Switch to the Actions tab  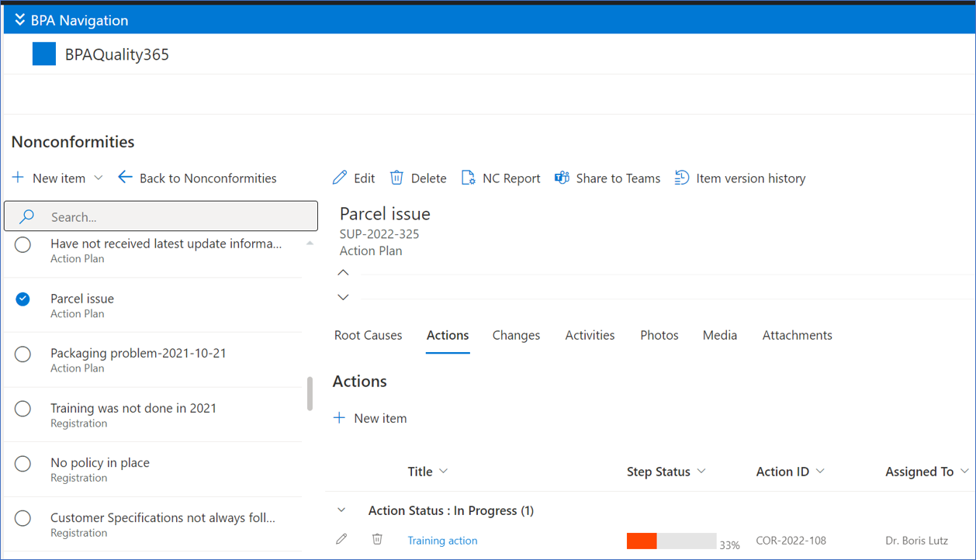pos(448,335)
